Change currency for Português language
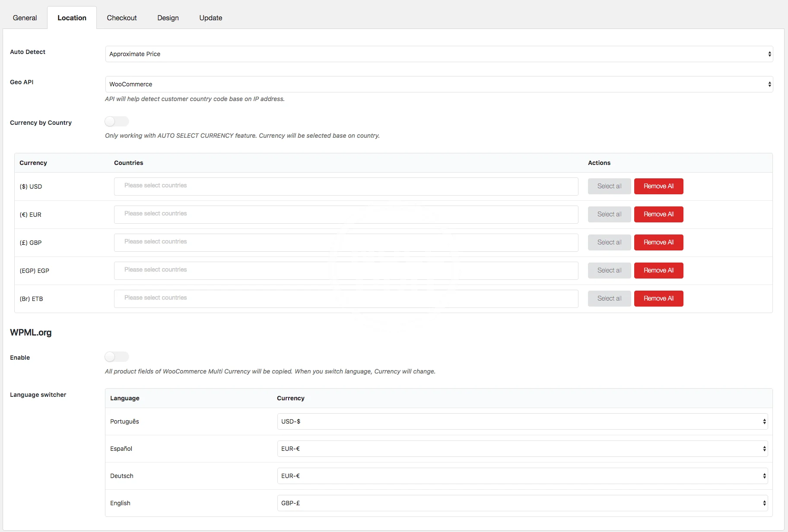 pos(522,421)
